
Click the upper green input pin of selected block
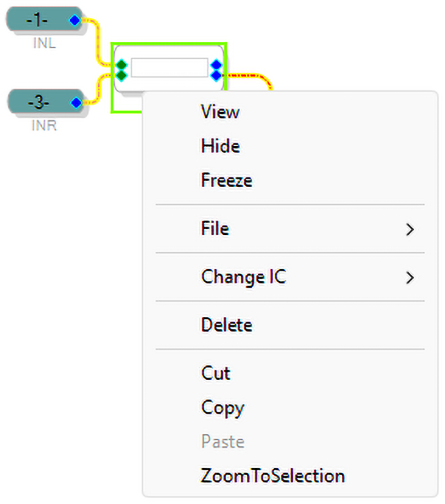click(121, 64)
